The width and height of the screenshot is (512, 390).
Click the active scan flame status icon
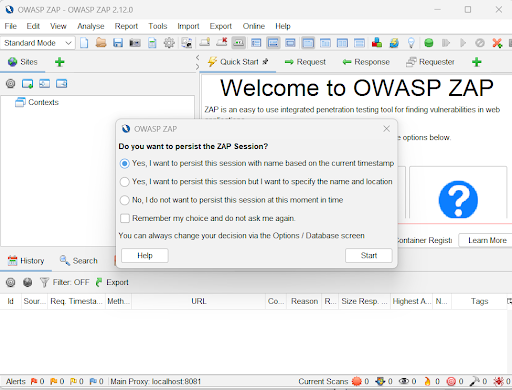(427, 381)
